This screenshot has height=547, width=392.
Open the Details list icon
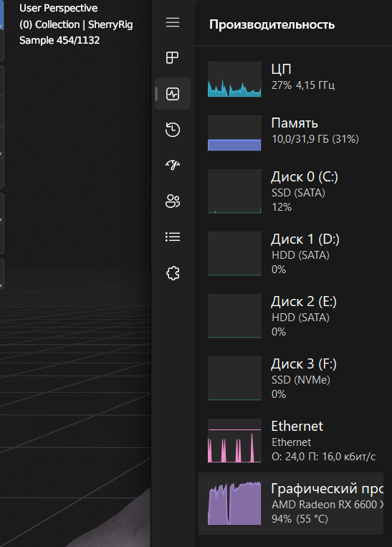[x=173, y=237]
